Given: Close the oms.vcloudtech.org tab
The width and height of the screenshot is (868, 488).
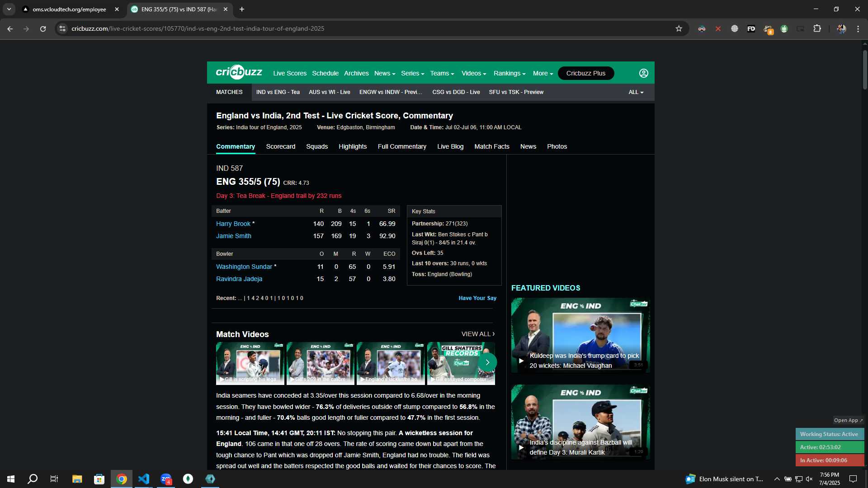Looking at the screenshot, I should (x=117, y=9).
